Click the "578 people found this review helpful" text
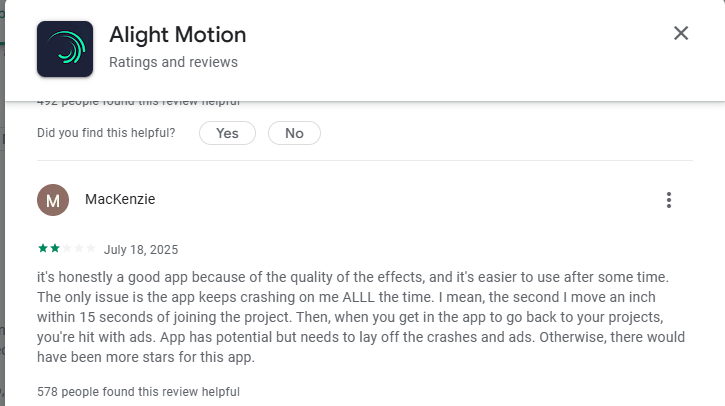Screen dimensions: 725x406 click(138, 392)
